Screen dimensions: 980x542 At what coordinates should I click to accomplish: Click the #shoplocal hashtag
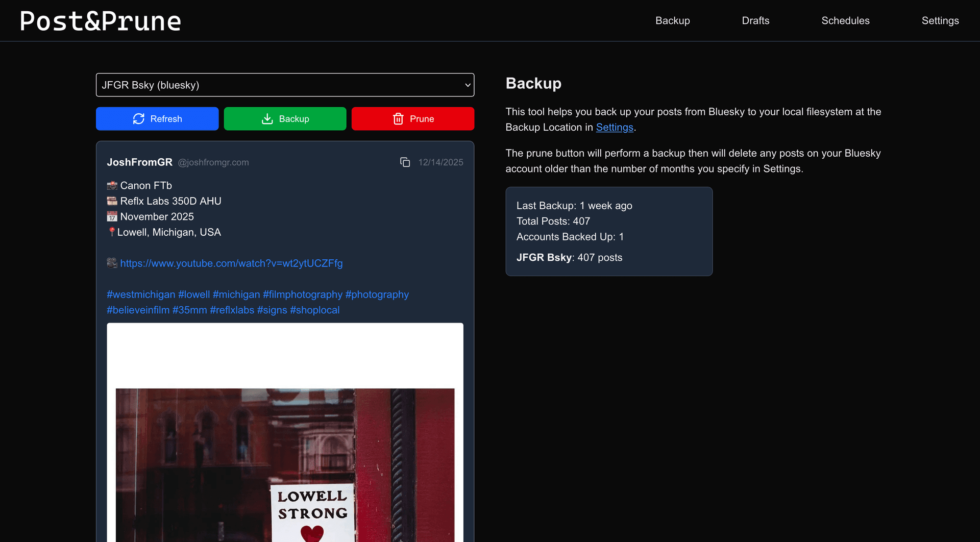point(314,310)
